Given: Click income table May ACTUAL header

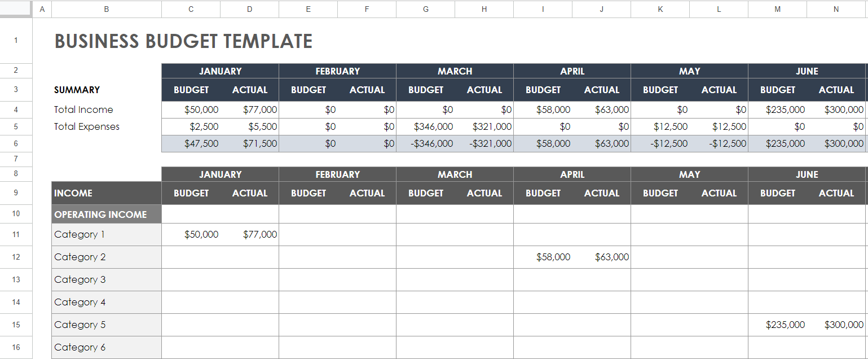Looking at the screenshot, I should point(719,193).
